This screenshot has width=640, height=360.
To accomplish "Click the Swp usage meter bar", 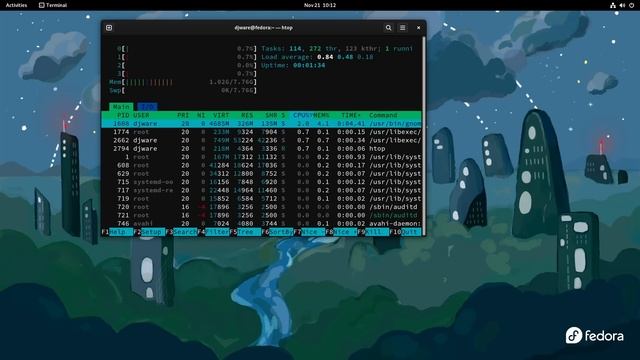I will (183, 90).
